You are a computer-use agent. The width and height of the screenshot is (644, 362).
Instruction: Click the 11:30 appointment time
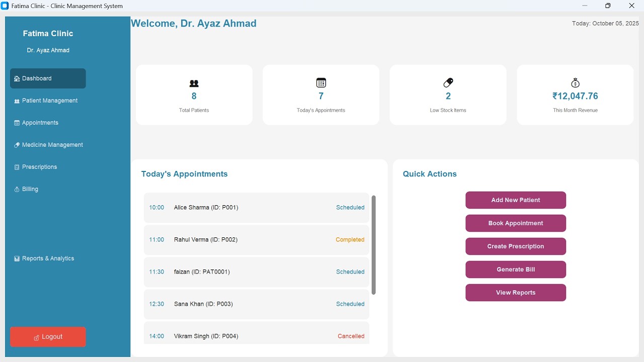[x=156, y=272]
